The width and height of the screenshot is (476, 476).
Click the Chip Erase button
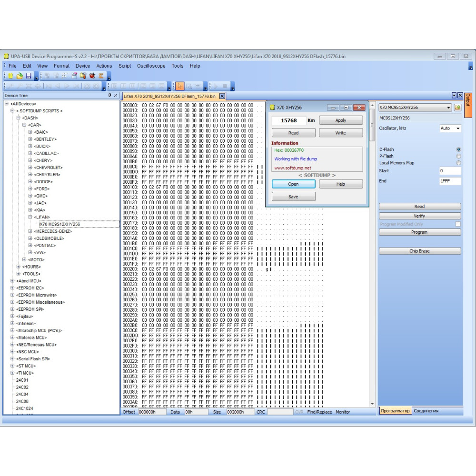(x=419, y=251)
